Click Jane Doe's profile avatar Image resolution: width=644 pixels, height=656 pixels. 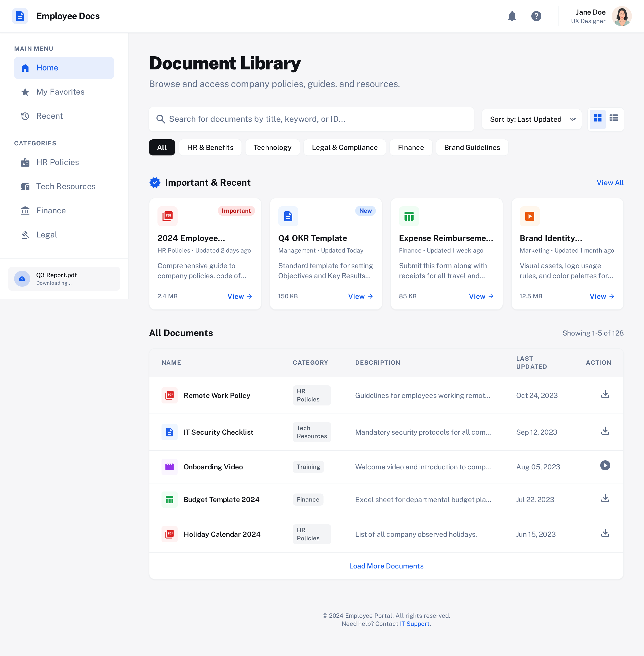pos(621,16)
